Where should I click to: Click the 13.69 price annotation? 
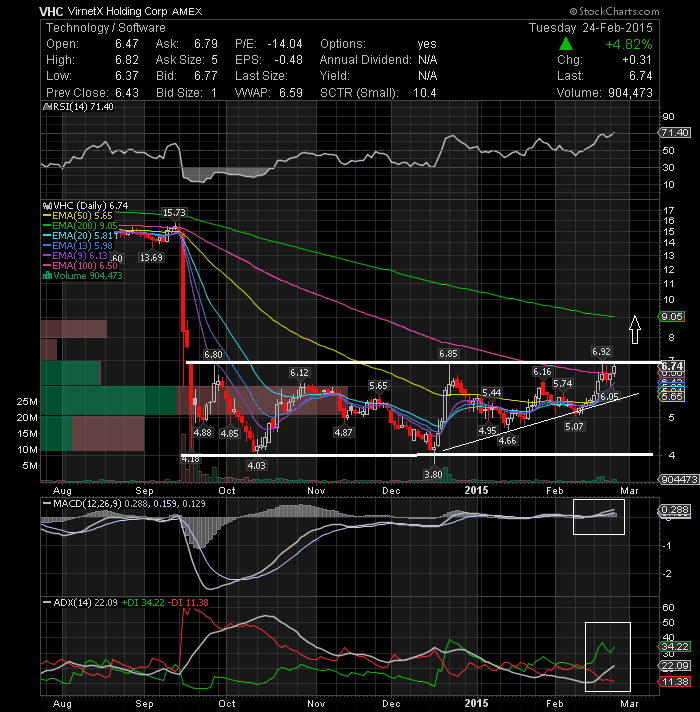151,257
